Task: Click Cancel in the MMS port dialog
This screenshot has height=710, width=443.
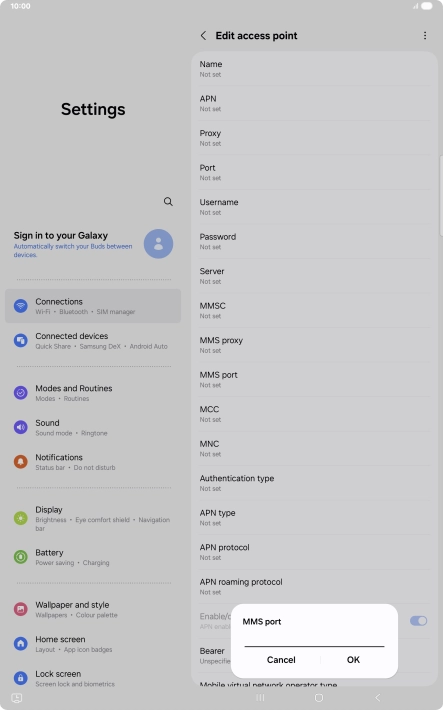Action: coord(281,660)
